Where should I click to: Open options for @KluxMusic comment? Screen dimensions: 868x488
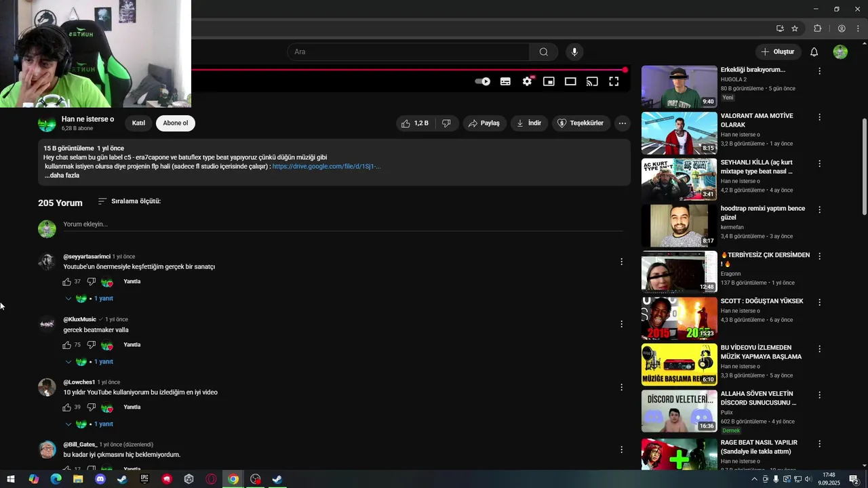click(621, 325)
